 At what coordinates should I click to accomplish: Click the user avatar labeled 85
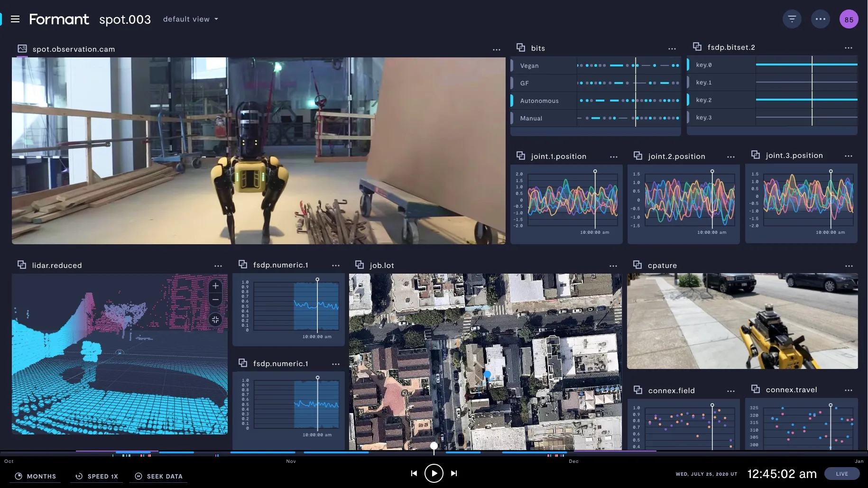click(849, 19)
